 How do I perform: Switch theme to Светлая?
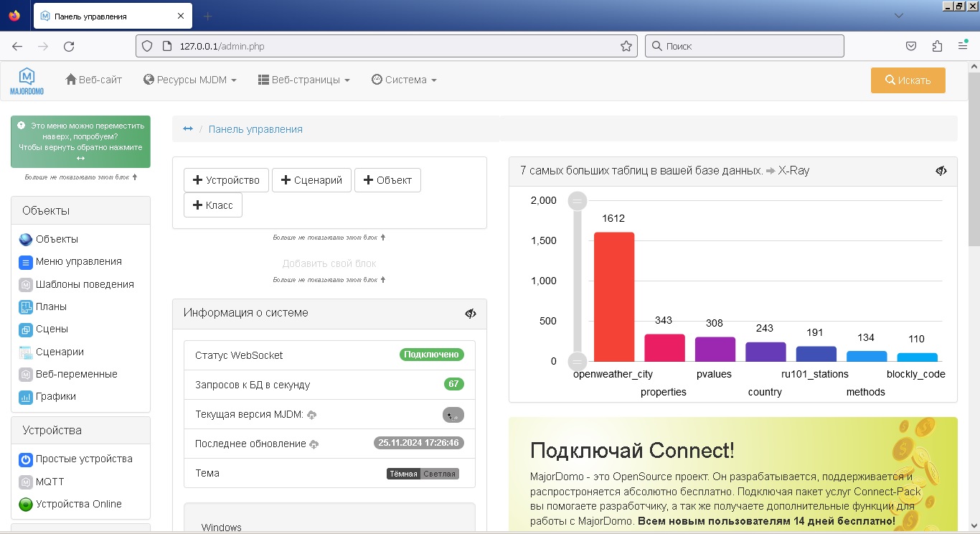(x=439, y=474)
